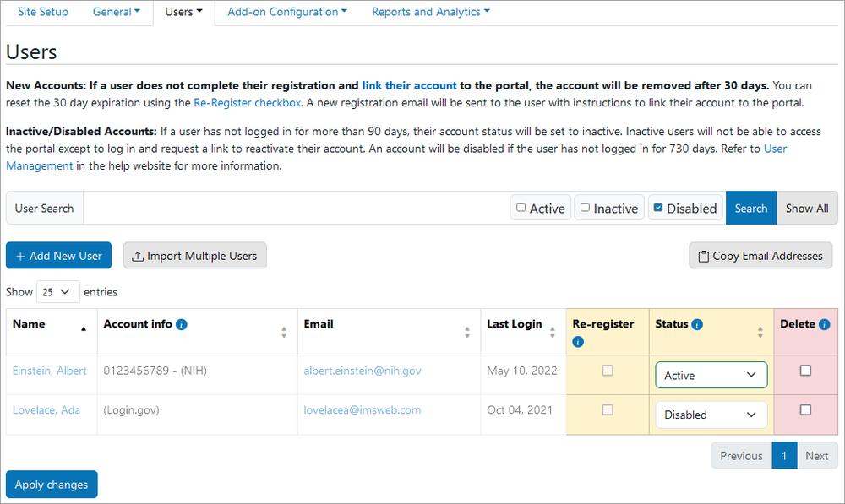
Task: Click the Account info help icon
Action: [x=182, y=324]
